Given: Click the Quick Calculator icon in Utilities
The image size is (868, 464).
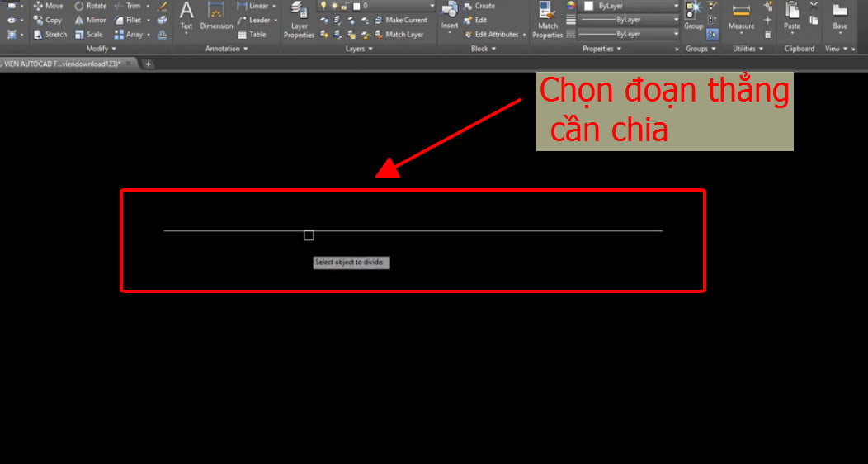Looking at the screenshot, I should 767,35.
